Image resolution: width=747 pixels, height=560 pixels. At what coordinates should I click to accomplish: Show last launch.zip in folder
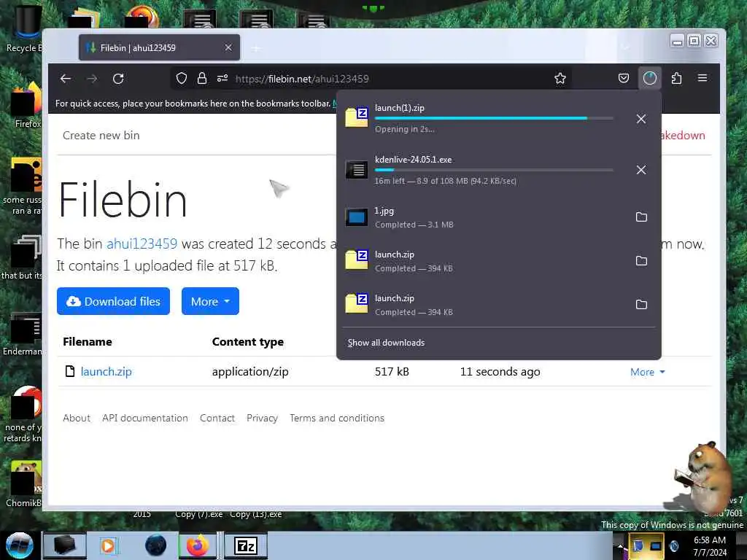[642, 305]
